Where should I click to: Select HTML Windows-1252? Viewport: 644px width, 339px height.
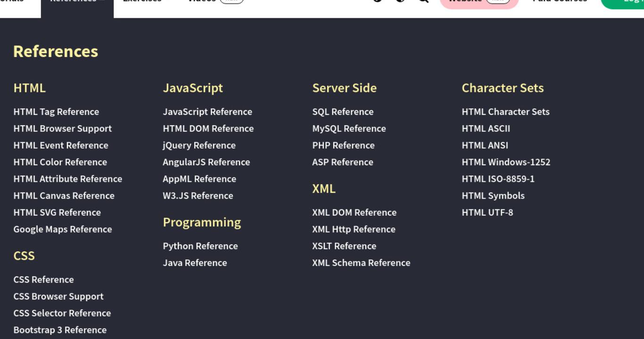(x=506, y=162)
